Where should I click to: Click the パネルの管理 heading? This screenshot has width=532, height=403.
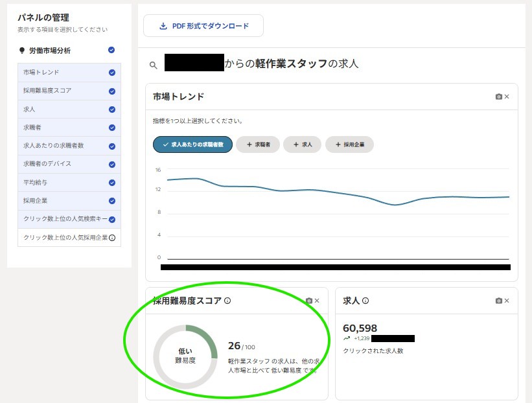point(43,17)
